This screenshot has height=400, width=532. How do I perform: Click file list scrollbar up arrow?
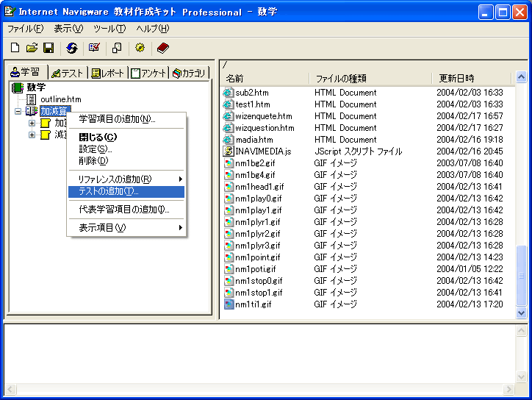coord(521,76)
